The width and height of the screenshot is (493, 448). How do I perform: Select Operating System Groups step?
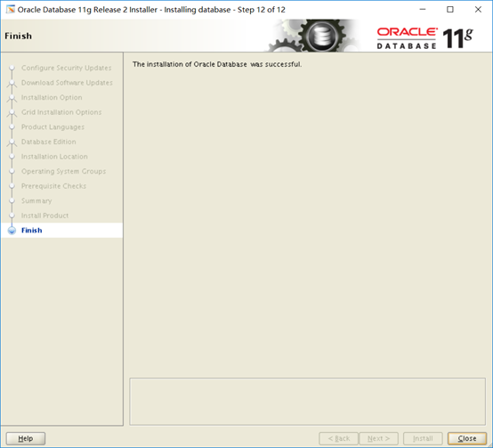[63, 172]
